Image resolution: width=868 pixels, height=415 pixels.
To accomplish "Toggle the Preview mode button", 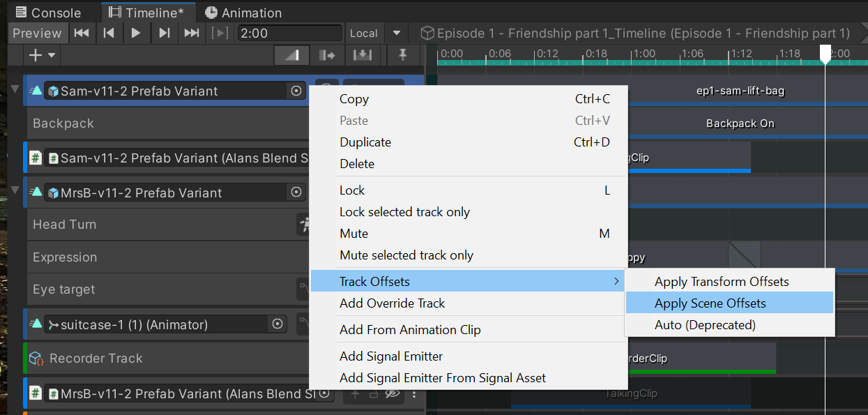I will coord(37,33).
